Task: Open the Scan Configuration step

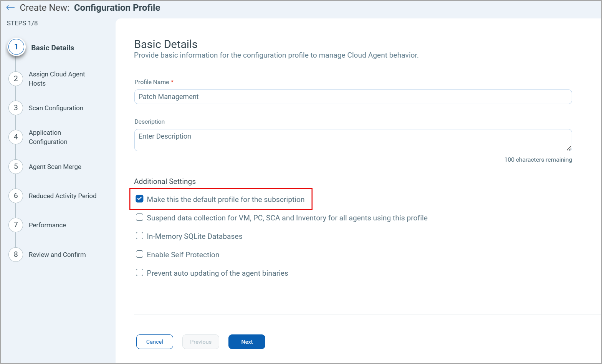Action: [56, 108]
